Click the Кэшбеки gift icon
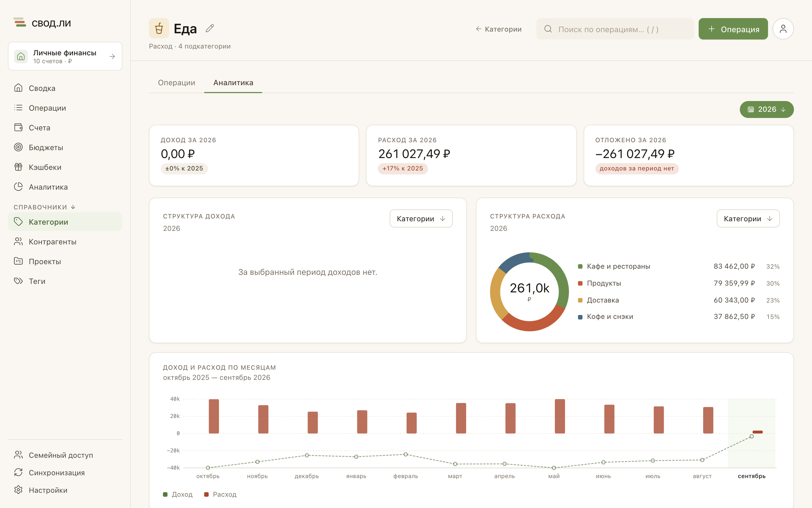 click(x=18, y=167)
